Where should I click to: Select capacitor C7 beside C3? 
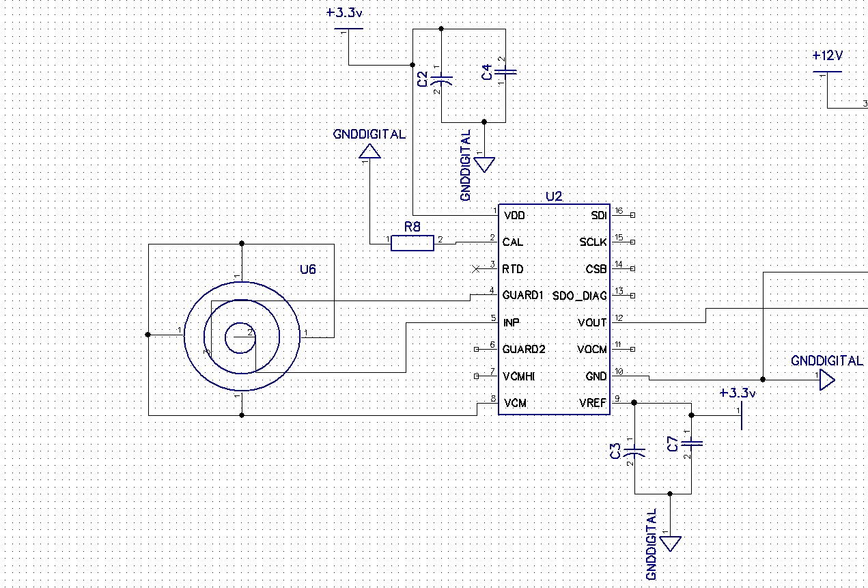[692, 444]
